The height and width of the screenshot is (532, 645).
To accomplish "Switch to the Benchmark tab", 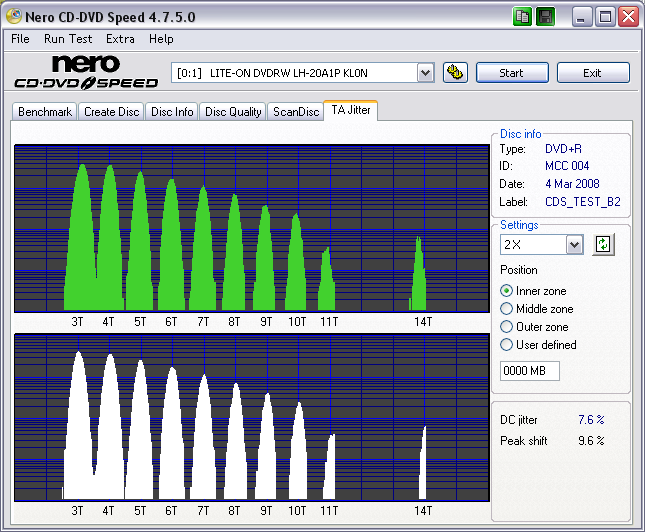I will [x=45, y=112].
